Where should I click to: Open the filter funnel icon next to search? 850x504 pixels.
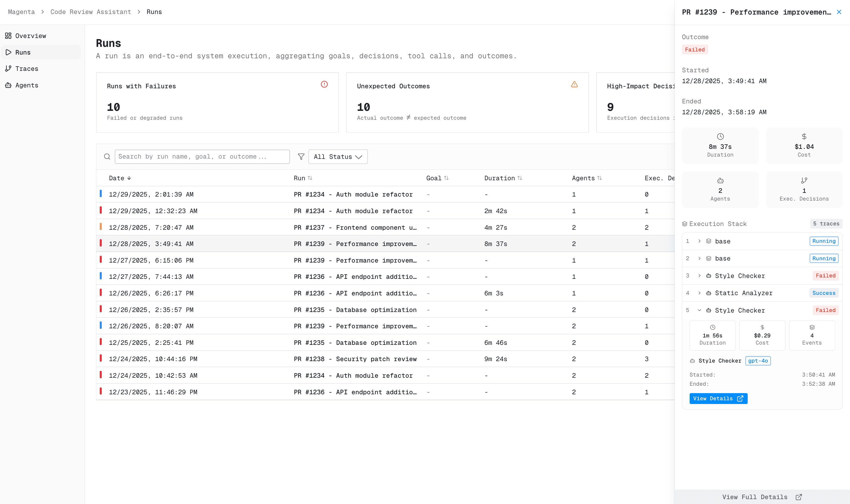[x=301, y=157]
